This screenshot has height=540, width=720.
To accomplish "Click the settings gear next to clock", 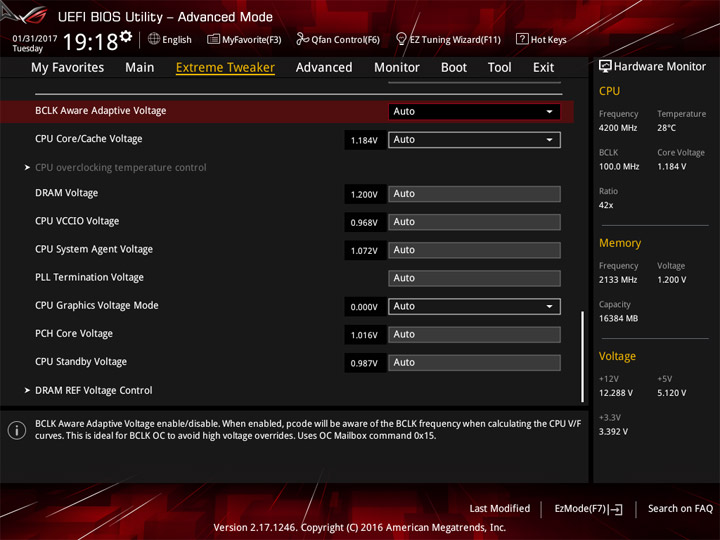I will 126,36.
